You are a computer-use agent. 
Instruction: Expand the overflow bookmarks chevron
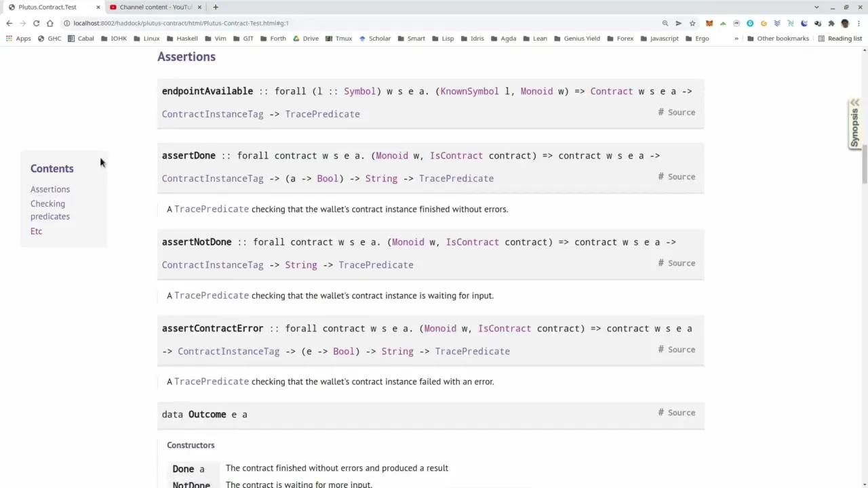coord(736,39)
